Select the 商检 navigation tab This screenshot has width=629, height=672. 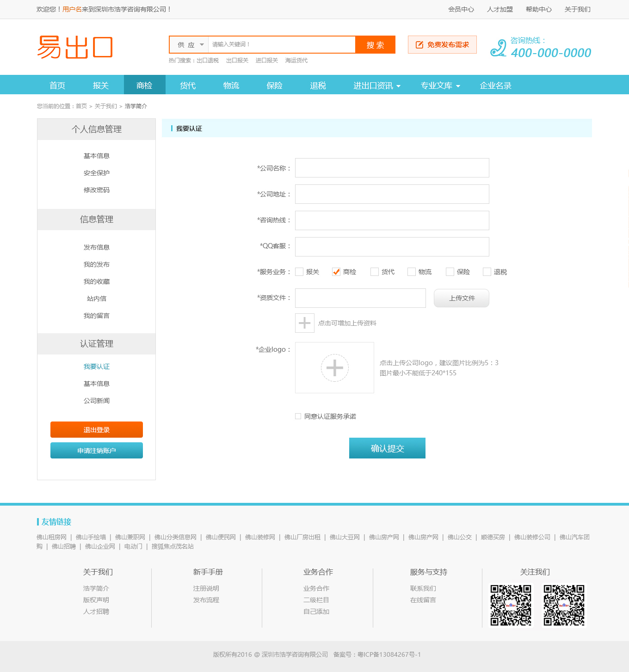(x=144, y=86)
